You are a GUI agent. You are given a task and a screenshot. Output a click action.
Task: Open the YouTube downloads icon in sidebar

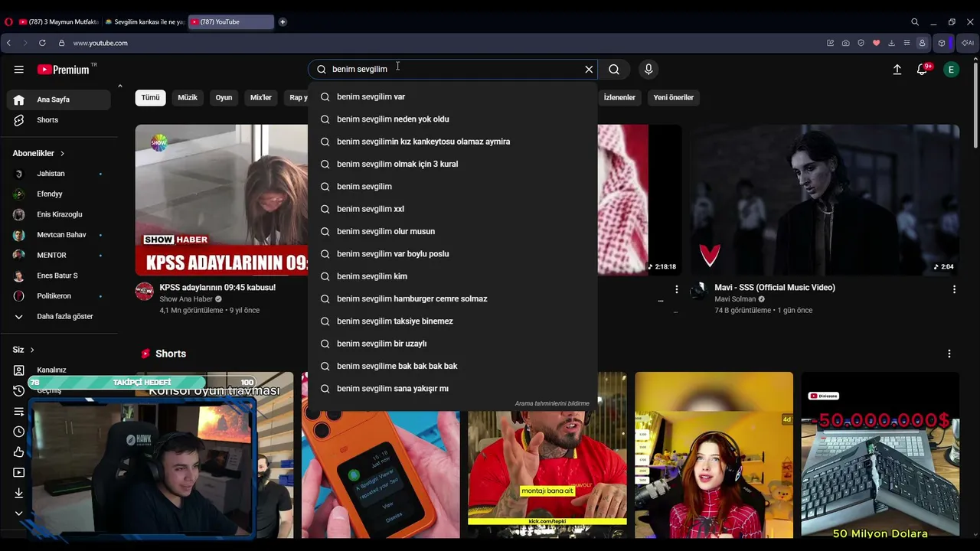point(19,494)
